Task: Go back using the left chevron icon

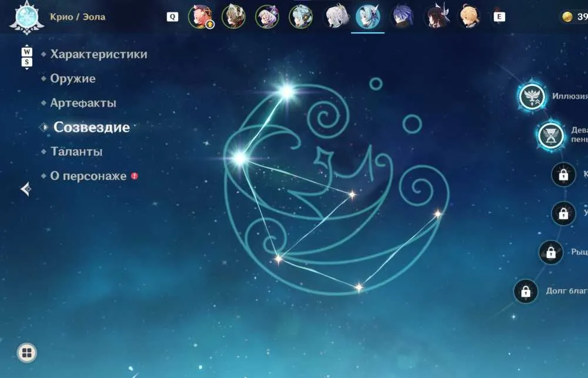Action: 26,189
